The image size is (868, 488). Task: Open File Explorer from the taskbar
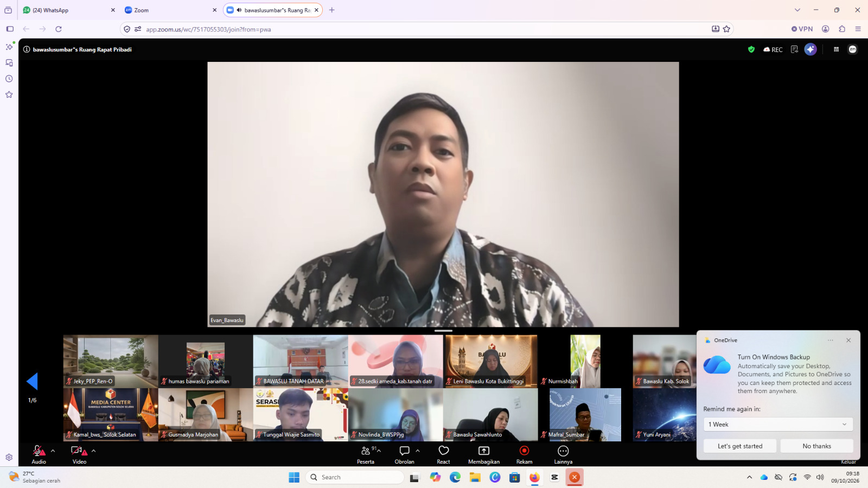pyautogui.click(x=475, y=477)
